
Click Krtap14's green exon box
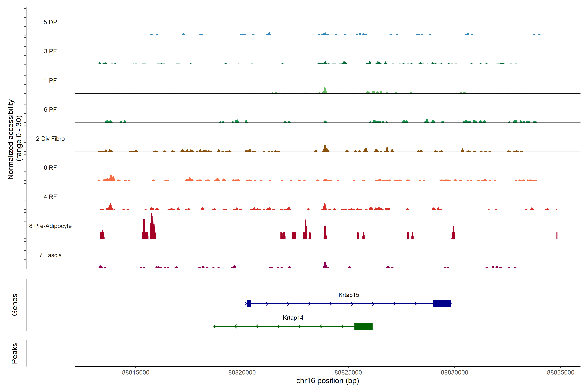[x=363, y=326]
